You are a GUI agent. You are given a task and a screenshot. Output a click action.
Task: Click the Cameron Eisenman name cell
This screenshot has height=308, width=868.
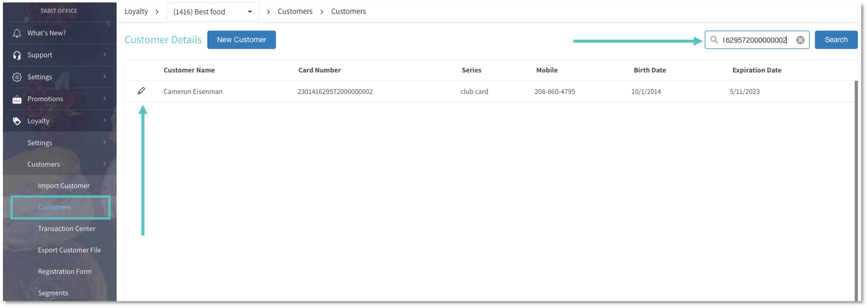[193, 92]
